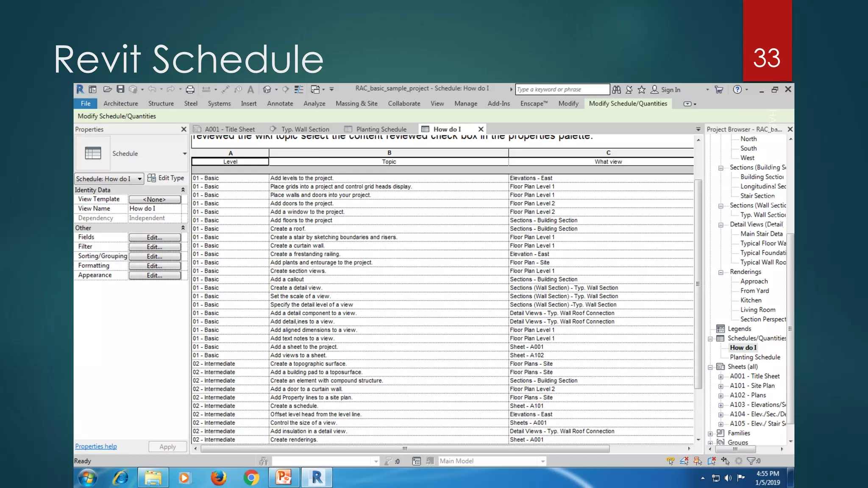Switch to the Manage ribbon tab
Viewport: 868px width, 488px height.
pos(466,103)
